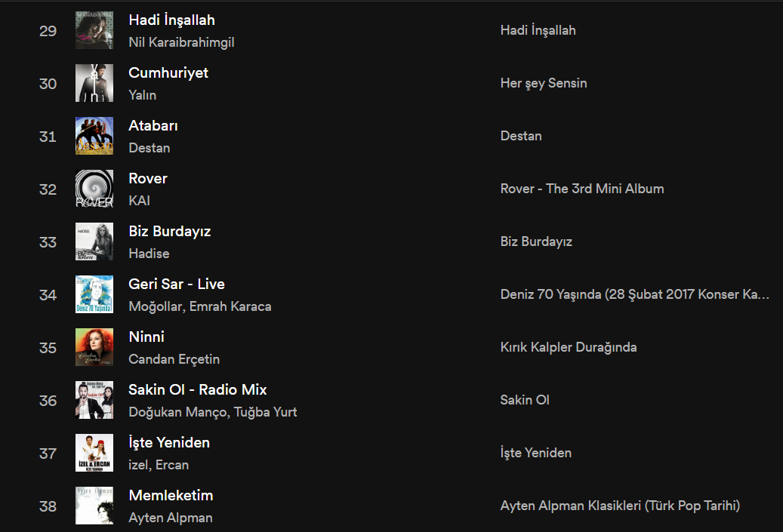
Task: Select the Destan album cover for Atabarı
Action: point(94,137)
